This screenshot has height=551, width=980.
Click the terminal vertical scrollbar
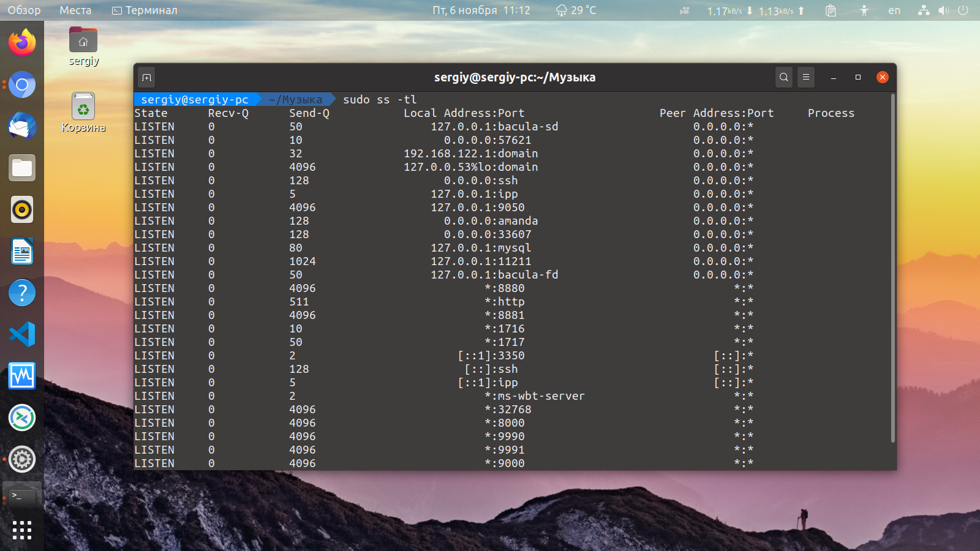click(893, 268)
